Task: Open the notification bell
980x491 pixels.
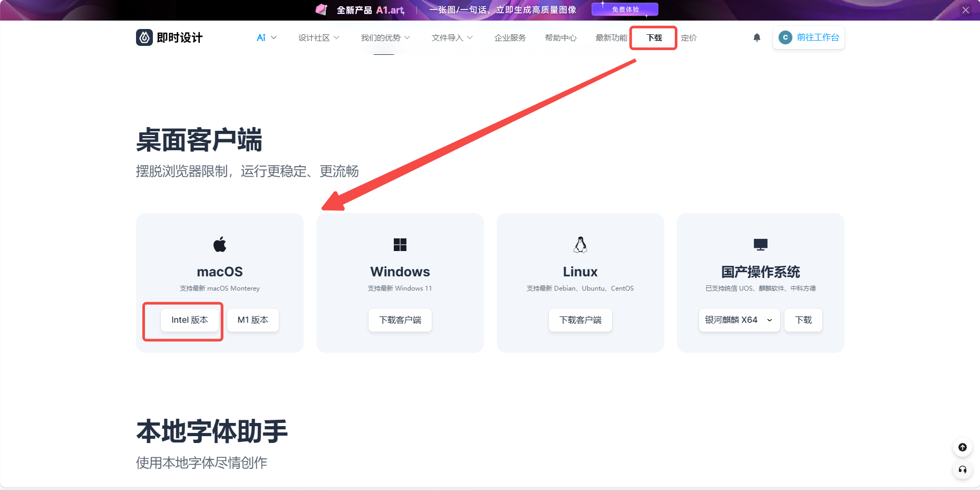Action: pyautogui.click(x=757, y=37)
